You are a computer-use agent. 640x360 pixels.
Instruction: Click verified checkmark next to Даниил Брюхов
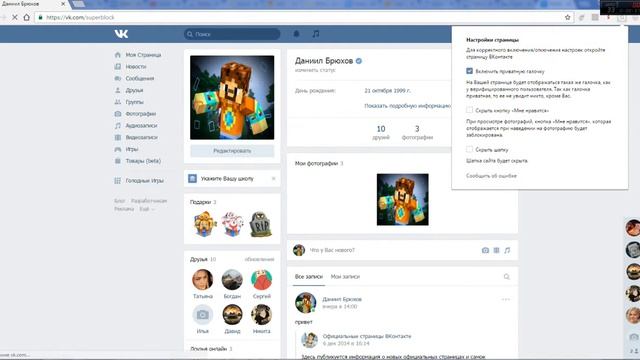359,61
